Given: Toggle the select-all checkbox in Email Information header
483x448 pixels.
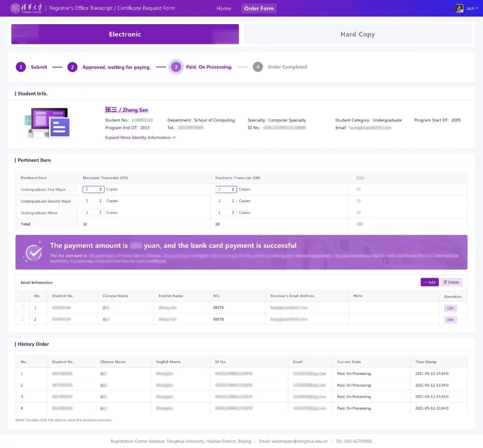Looking at the screenshot, I should [22, 296].
